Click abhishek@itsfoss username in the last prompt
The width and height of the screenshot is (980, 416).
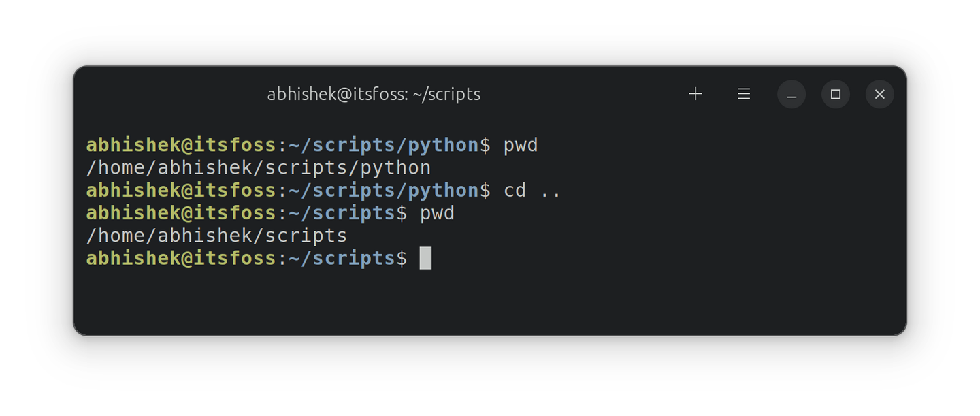click(181, 259)
